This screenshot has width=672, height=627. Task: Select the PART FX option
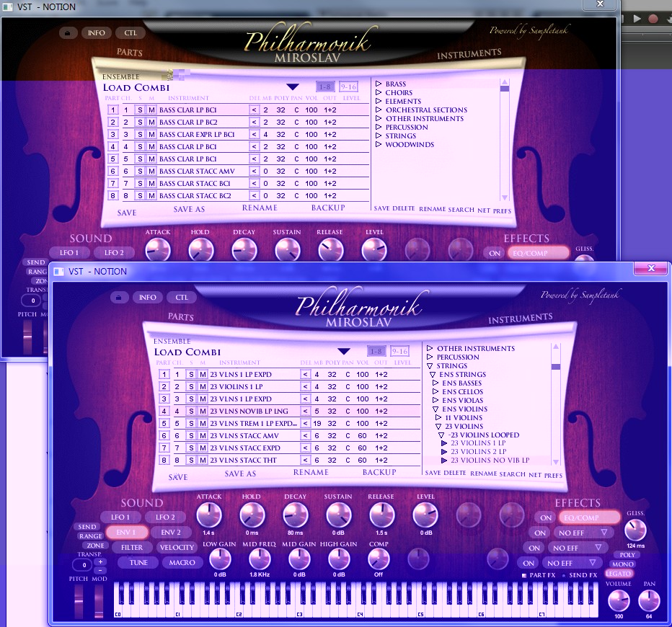(x=539, y=575)
